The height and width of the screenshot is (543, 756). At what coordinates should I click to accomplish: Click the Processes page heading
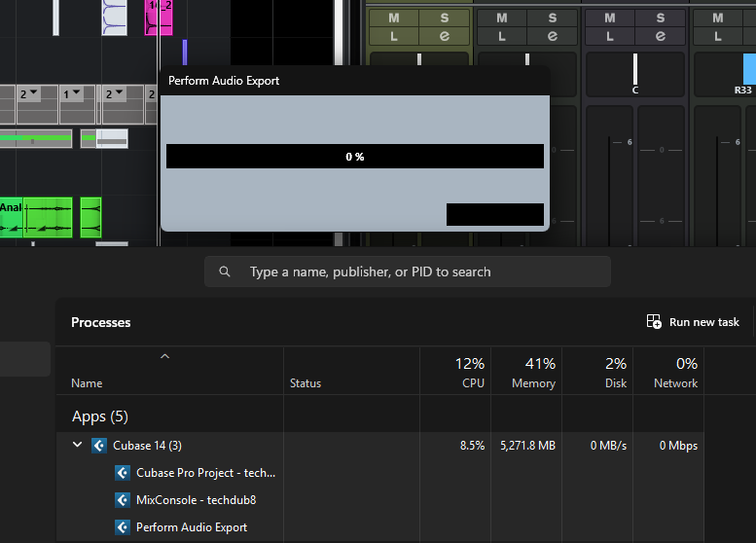click(101, 322)
